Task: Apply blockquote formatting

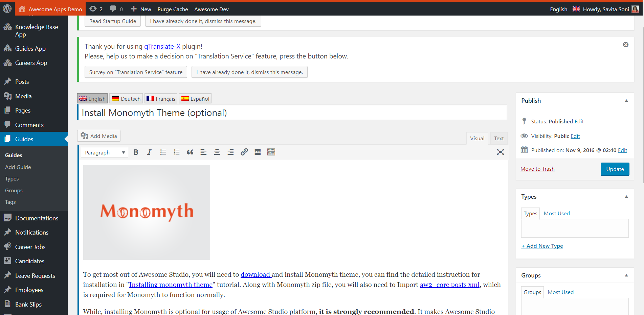Action: tap(190, 152)
